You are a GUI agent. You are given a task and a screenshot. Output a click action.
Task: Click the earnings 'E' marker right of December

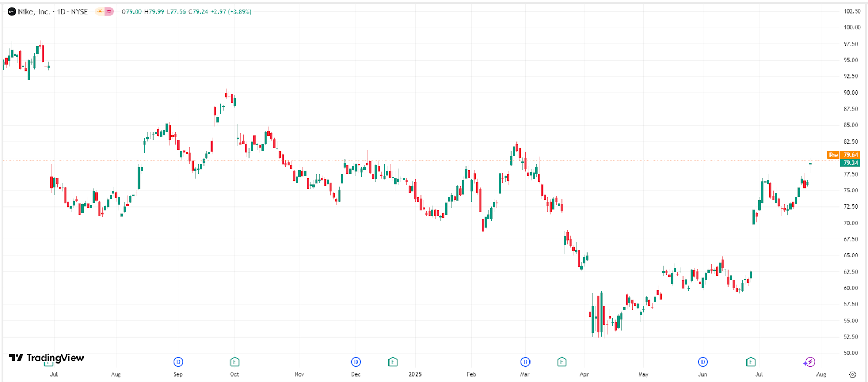(392, 361)
